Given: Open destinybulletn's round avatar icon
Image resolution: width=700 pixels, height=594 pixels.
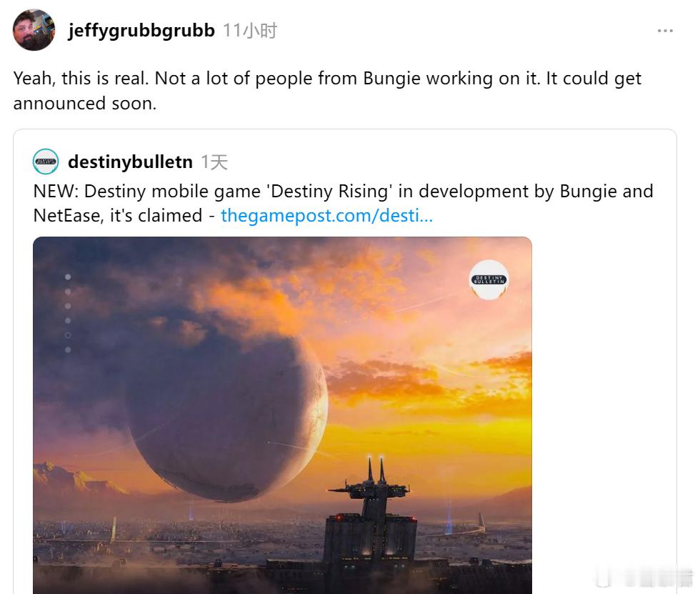Looking at the screenshot, I should tap(46, 162).
